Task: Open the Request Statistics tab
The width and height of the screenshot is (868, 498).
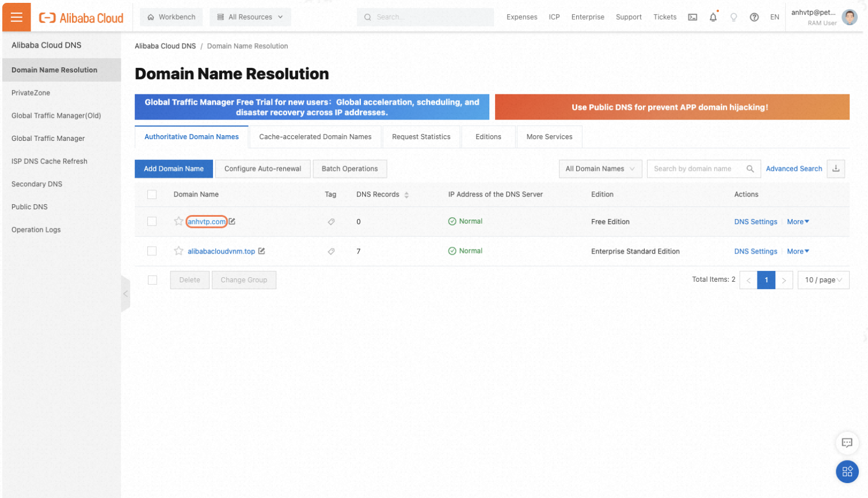Action: (421, 137)
